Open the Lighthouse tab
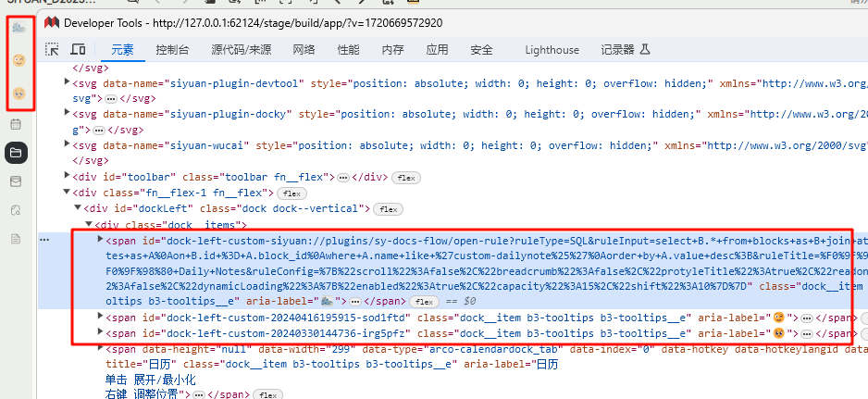 point(552,50)
